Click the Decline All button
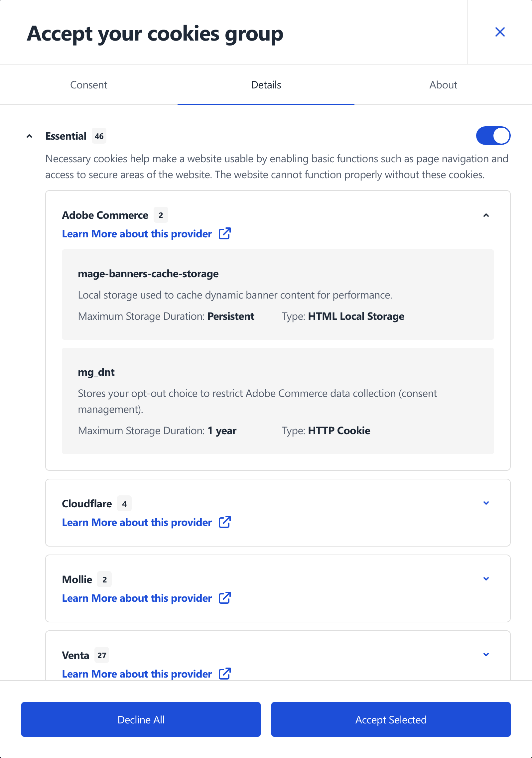 (x=141, y=719)
